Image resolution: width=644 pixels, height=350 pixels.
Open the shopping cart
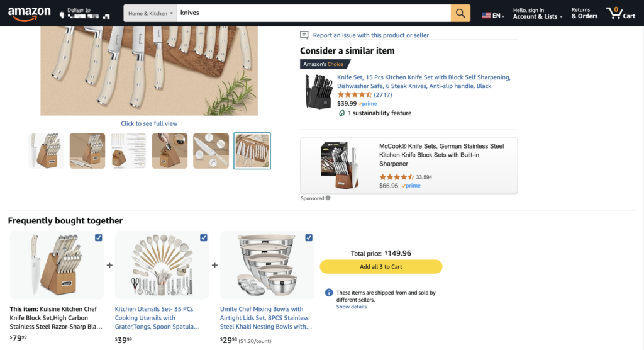pyautogui.click(x=621, y=13)
